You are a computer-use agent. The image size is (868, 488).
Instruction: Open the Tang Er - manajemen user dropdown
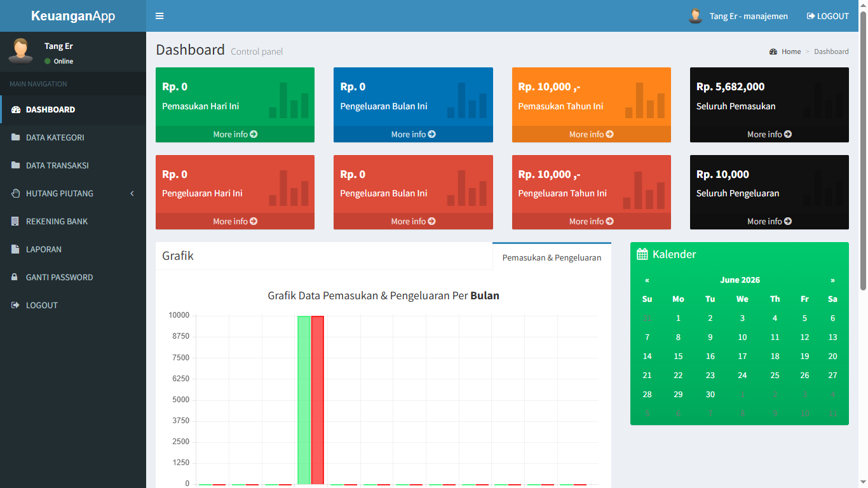[738, 16]
